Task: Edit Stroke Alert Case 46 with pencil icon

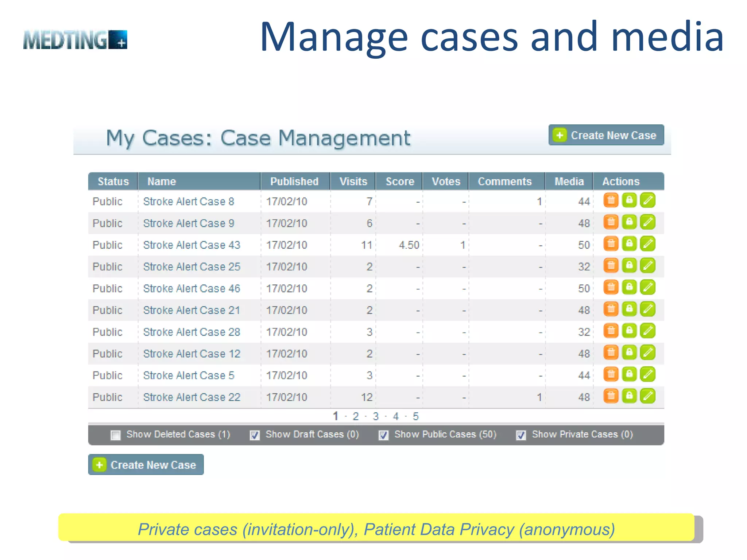Action: coord(648,287)
